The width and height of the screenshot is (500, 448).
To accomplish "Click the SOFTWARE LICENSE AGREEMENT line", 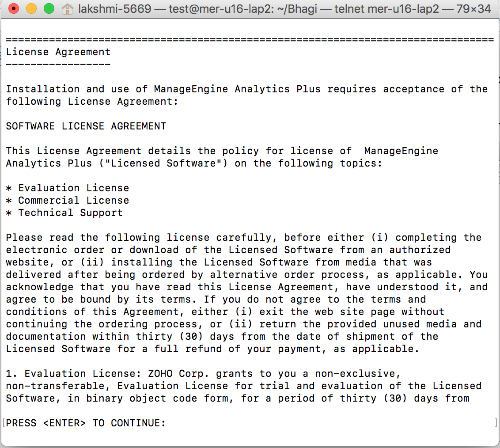I will coord(86,126).
